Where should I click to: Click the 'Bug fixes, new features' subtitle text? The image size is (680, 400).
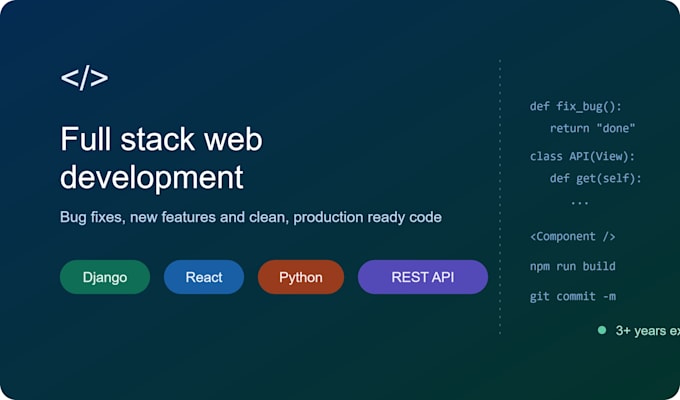(251, 217)
